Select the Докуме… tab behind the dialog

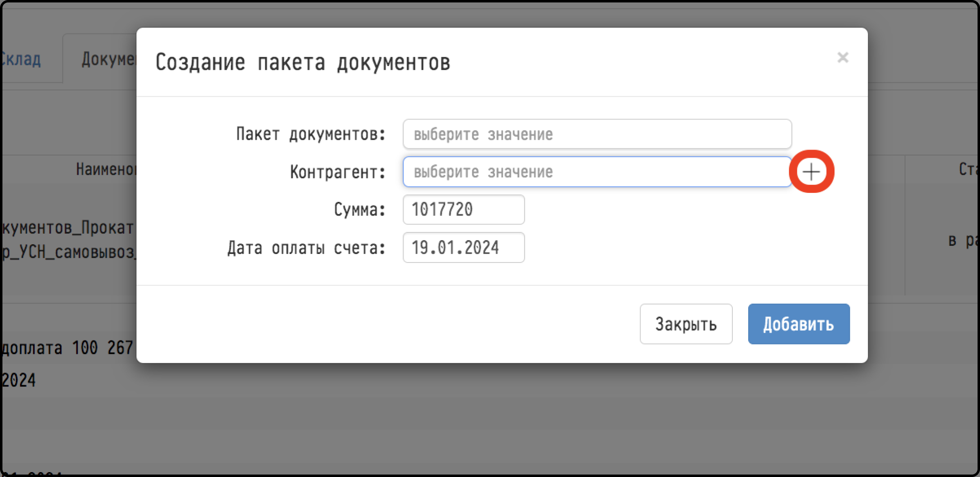pyautogui.click(x=109, y=60)
